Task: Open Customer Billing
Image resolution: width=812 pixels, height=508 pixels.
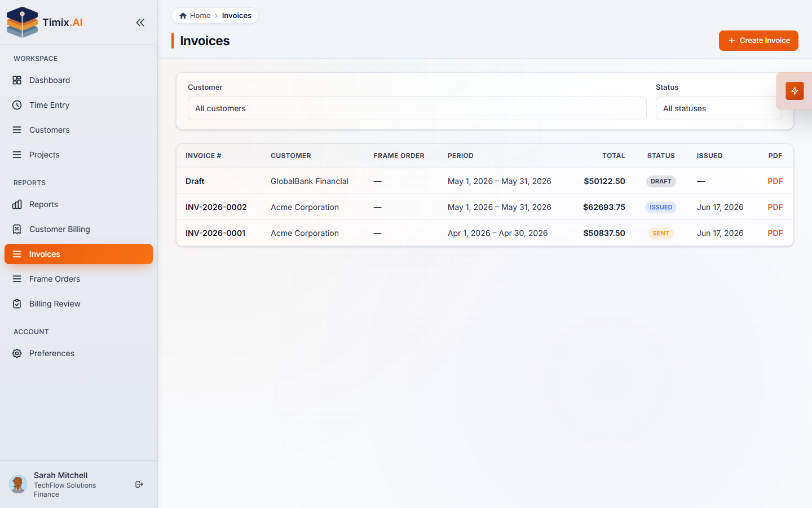Action: point(78,229)
